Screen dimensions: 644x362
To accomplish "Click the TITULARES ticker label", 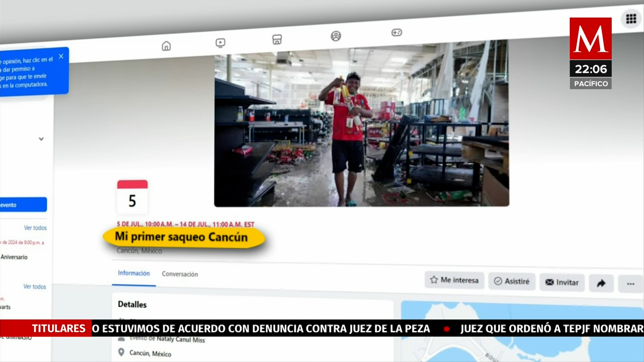I will pyautogui.click(x=59, y=329).
